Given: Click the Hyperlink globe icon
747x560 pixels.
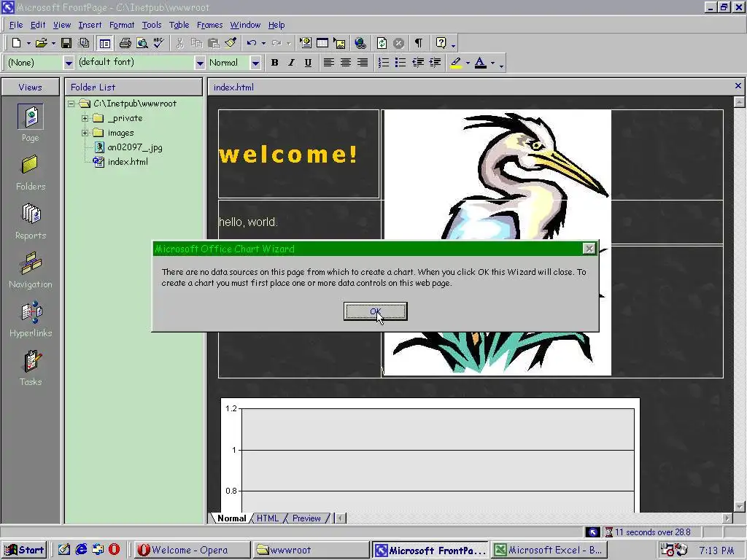Looking at the screenshot, I should pyautogui.click(x=360, y=43).
